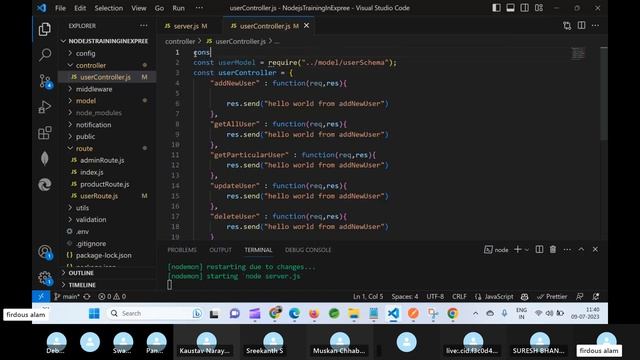640x360 pixels.
Task: Expand the model folder
Action: (x=107, y=100)
